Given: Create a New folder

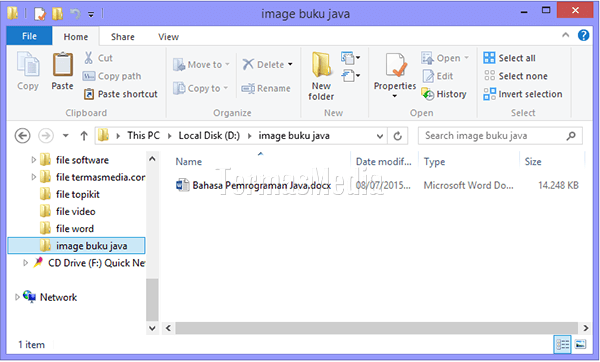Looking at the screenshot, I should (321, 77).
